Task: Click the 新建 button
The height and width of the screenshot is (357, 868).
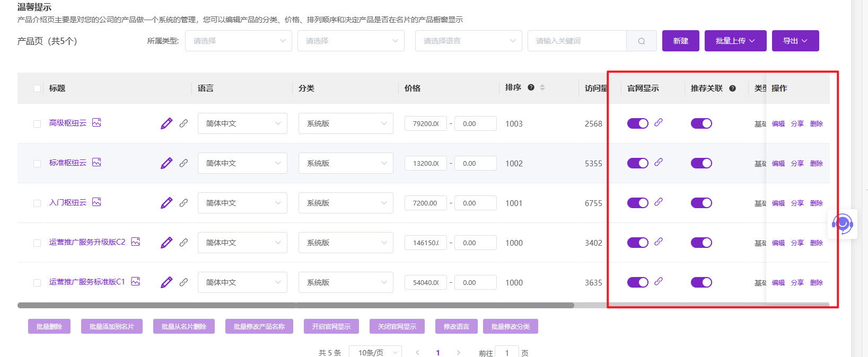Action: coord(680,41)
